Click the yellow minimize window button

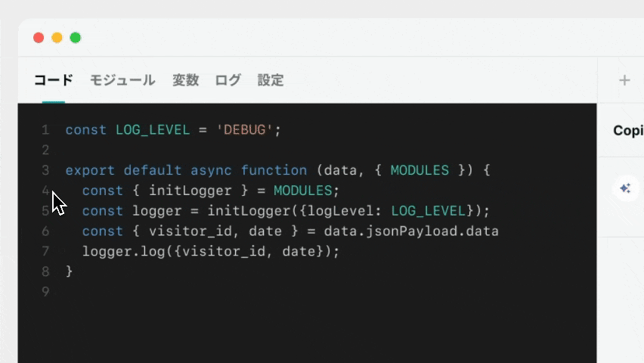(x=57, y=38)
